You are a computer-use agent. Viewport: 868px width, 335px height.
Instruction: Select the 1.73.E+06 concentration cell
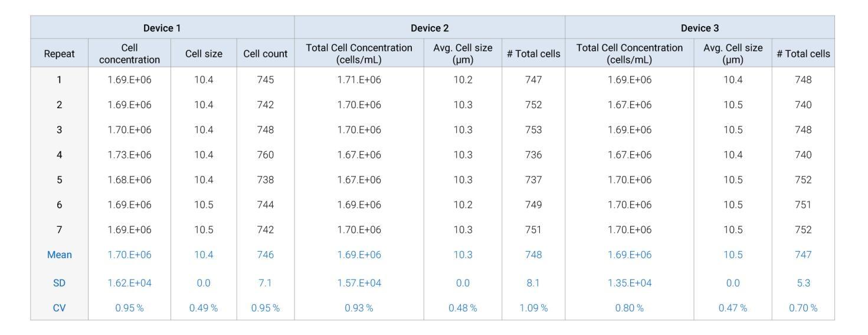point(129,155)
